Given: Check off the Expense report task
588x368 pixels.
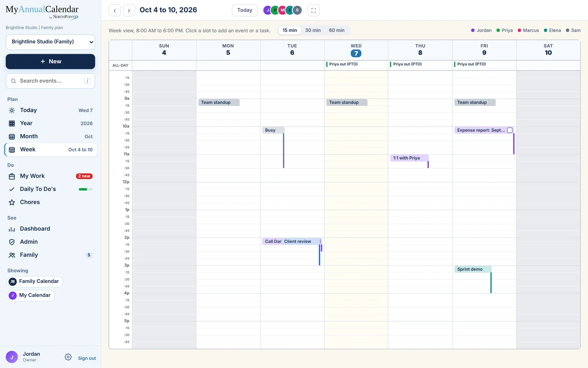Looking at the screenshot, I should 510,130.
